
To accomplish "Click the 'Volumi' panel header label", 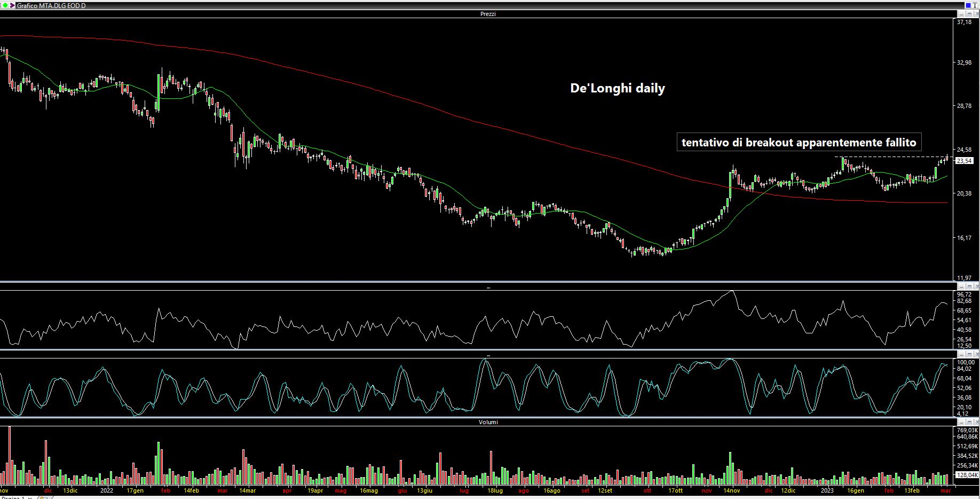I will pyautogui.click(x=488, y=422).
